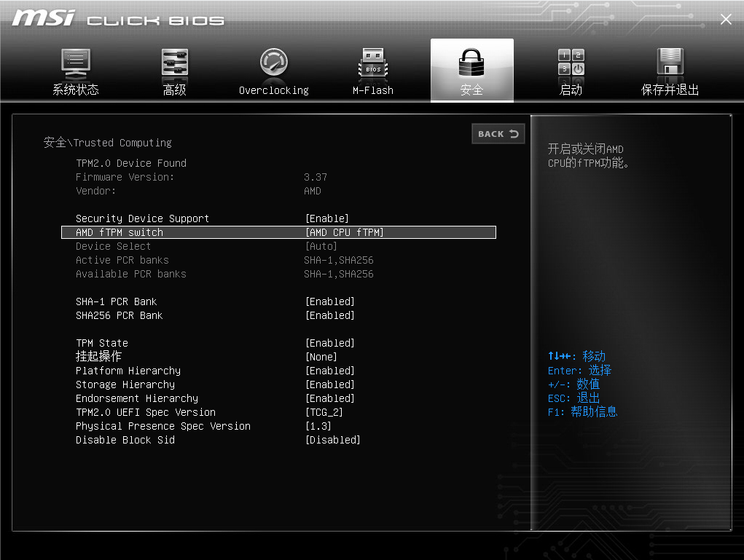Click the Active PCR banks SHA-1,SHA256 value
The width and height of the screenshot is (744, 560).
339,260
